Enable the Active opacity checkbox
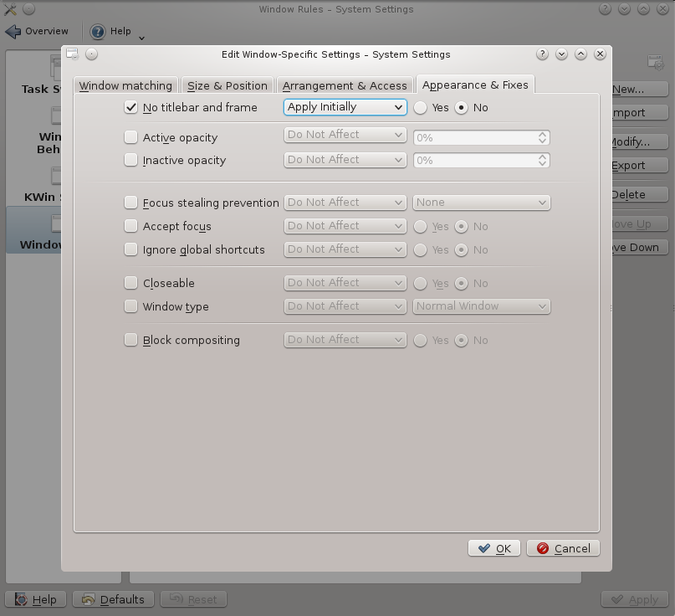675x616 pixels. click(x=130, y=137)
